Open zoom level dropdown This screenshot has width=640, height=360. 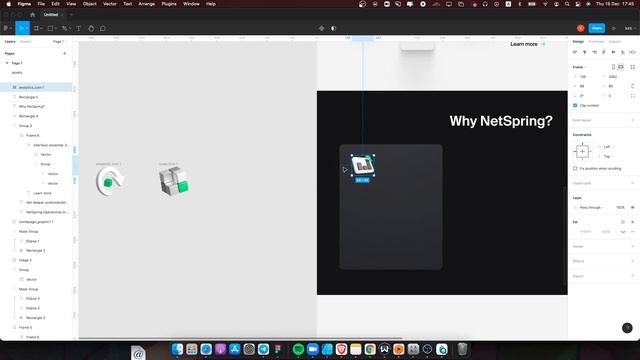(x=630, y=28)
